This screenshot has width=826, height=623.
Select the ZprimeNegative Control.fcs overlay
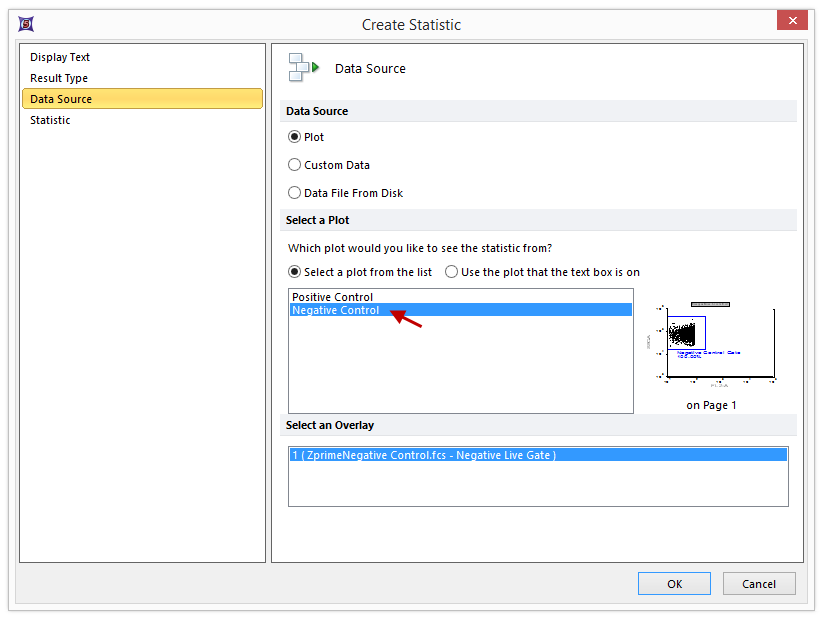pyautogui.click(x=424, y=455)
